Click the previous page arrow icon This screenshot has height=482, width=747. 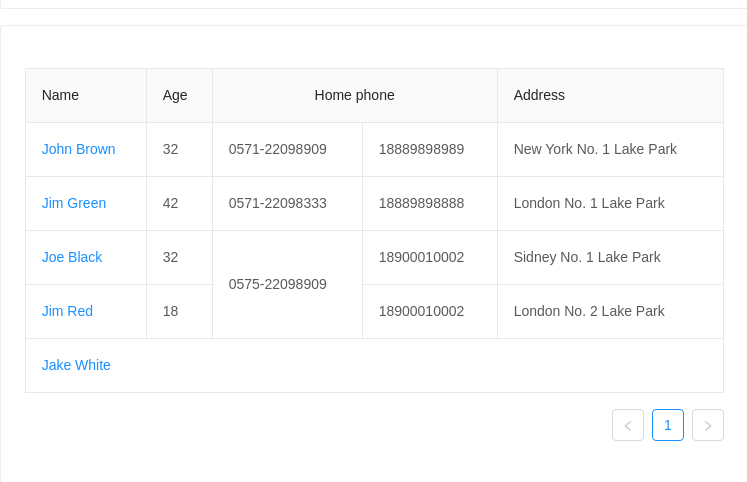tap(628, 425)
